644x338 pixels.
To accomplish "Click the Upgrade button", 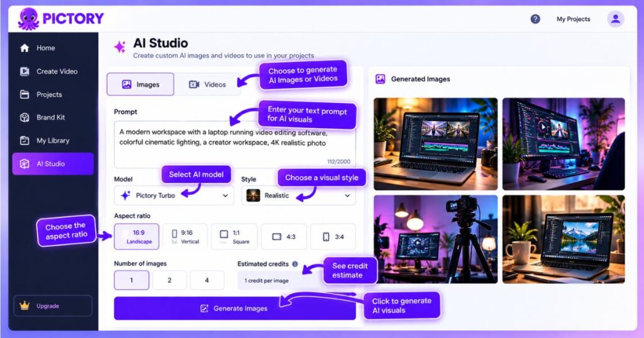I will 53,305.
